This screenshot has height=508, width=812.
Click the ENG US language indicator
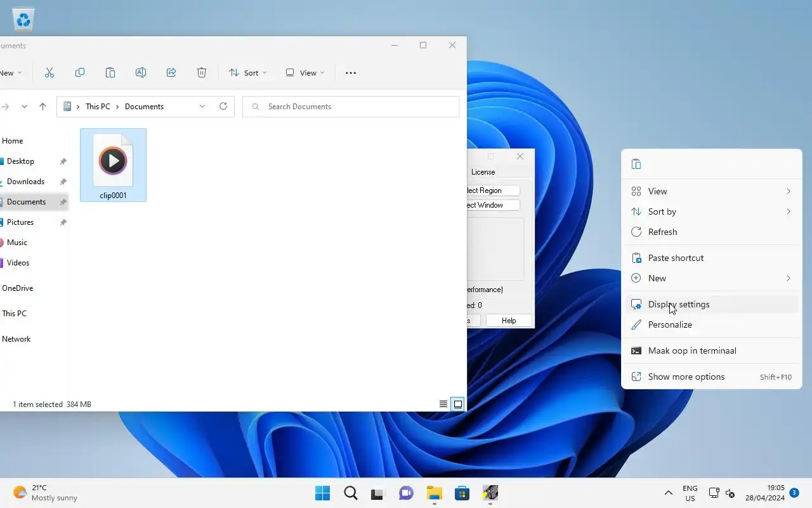[x=690, y=493]
